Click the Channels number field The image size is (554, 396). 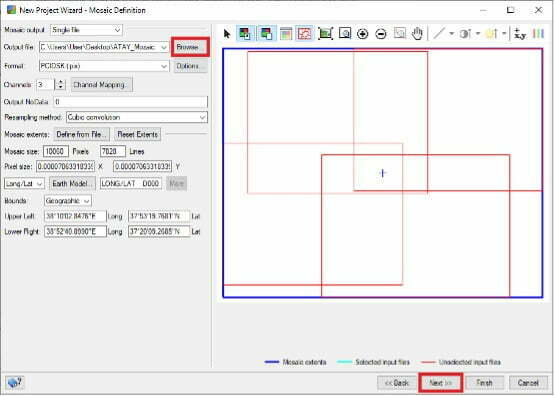pos(45,85)
